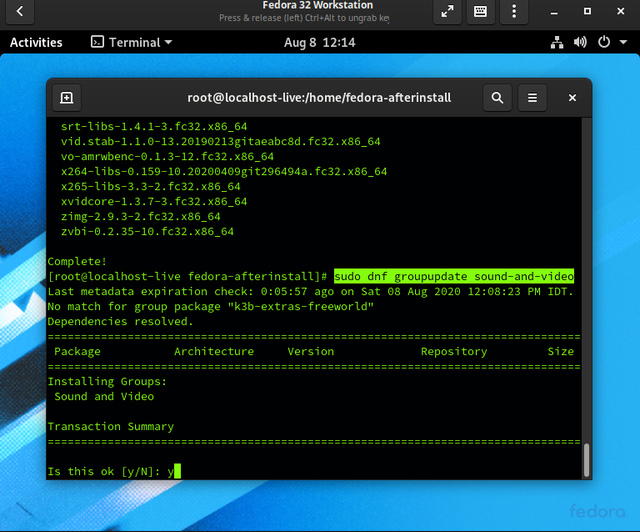Screen dimensions: 640x532
Task: Click the vid.stab package line
Action: (220, 142)
